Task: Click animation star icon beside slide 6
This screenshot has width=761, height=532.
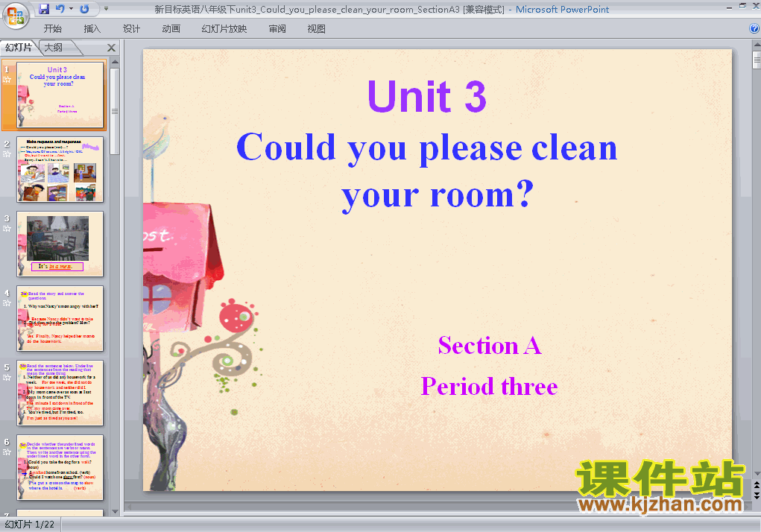Action: (x=7, y=452)
